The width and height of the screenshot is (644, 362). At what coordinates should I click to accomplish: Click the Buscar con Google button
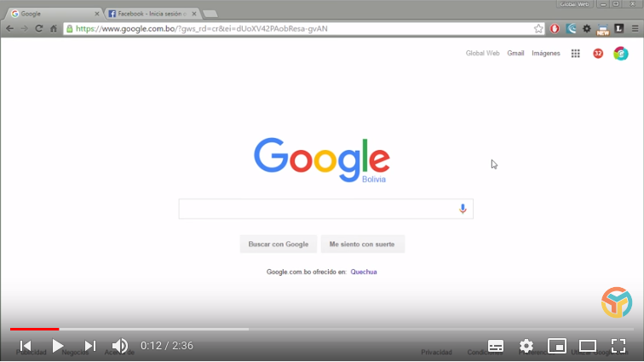click(278, 244)
